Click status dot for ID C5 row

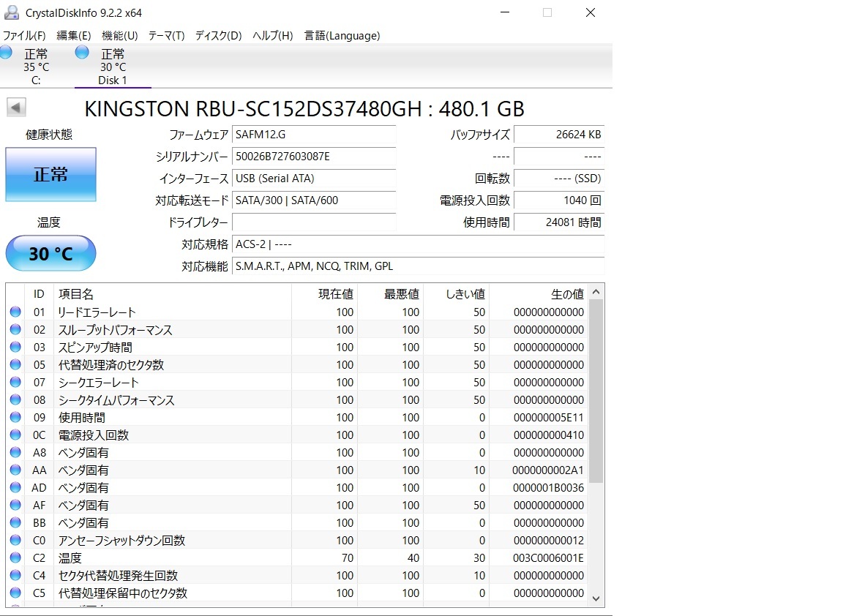pos(15,593)
